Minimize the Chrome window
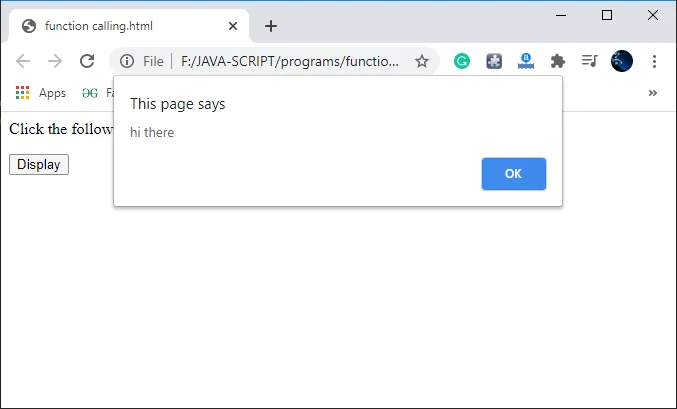The height and width of the screenshot is (409, 677). 561,15
